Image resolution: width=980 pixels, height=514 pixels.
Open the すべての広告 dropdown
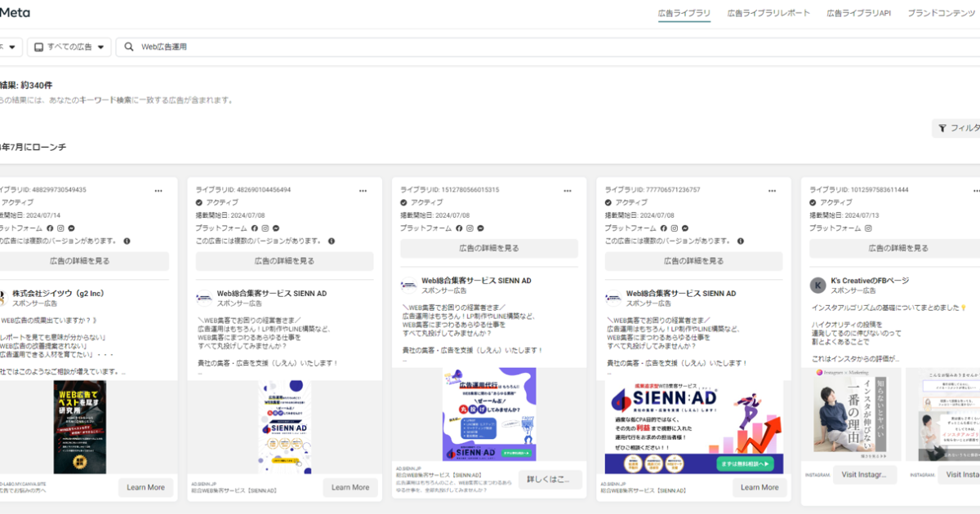(69, 47)
